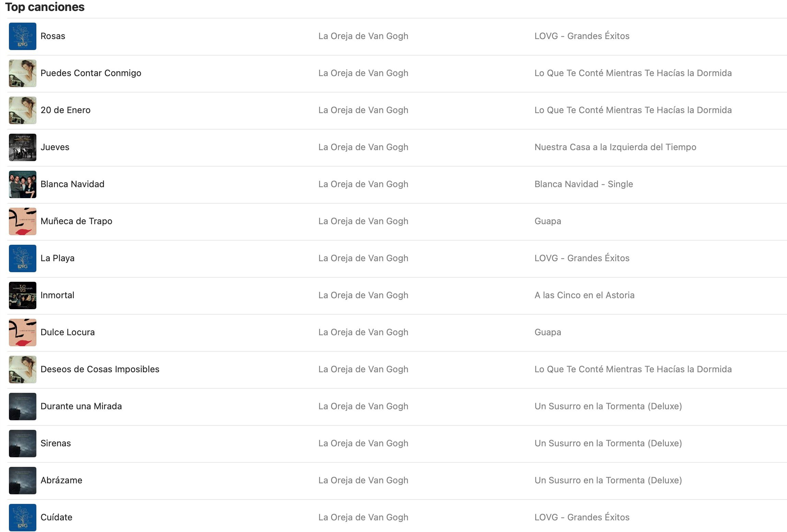Open the Durante una Mirada artwork

pyautogui.click(x=23, y=407)
